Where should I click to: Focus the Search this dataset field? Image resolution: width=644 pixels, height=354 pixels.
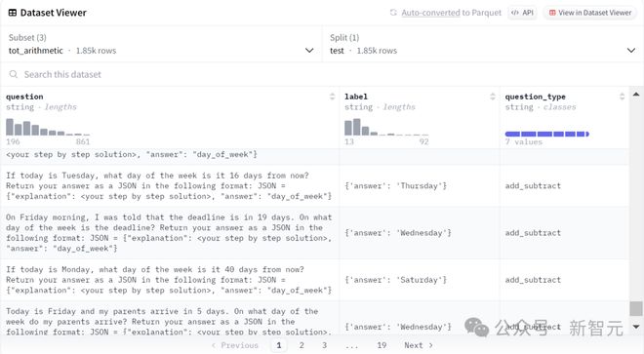click(x=322, y=74)
